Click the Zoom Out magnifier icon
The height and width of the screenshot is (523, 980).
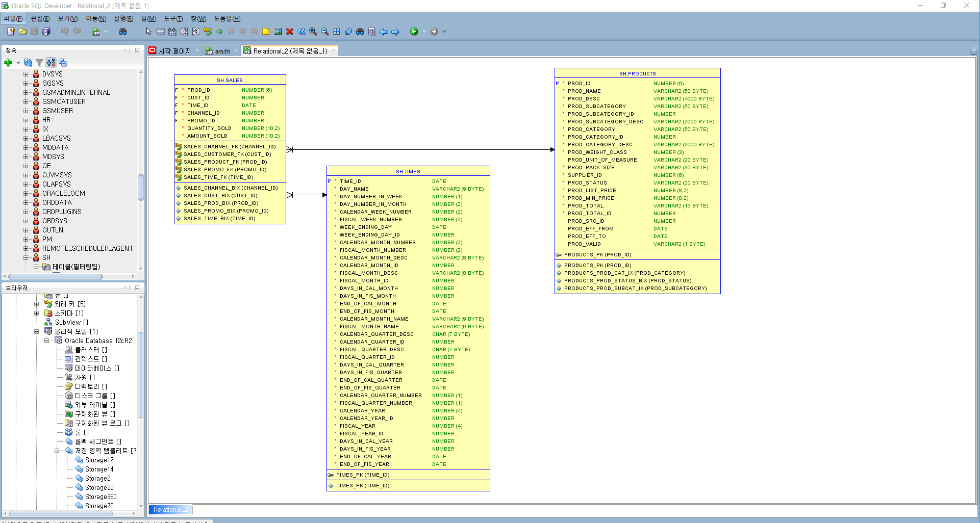coord(324,32)
